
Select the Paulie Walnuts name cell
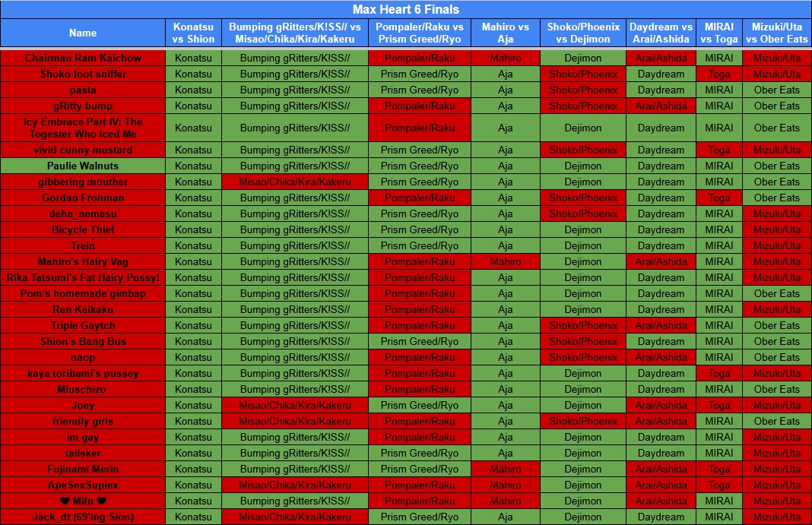click(x=83, y=166)
